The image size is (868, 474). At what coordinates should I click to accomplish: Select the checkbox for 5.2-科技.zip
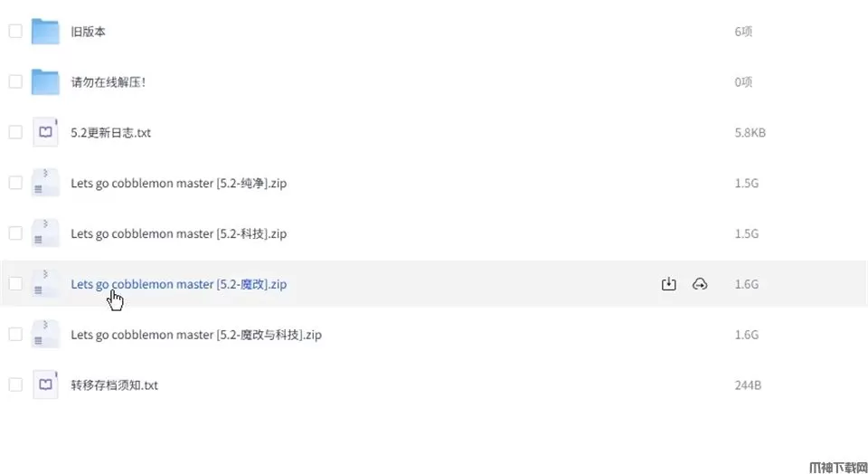click(x=15, y=233)
